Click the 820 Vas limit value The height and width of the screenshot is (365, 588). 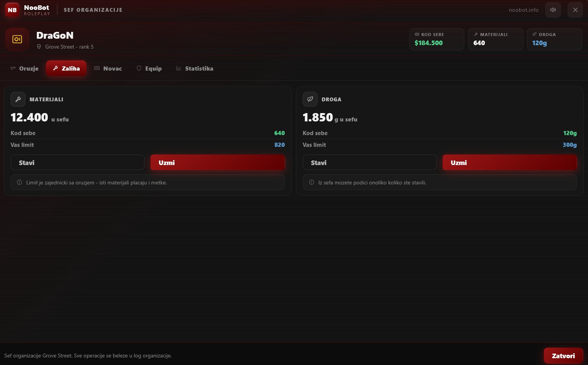280,145
